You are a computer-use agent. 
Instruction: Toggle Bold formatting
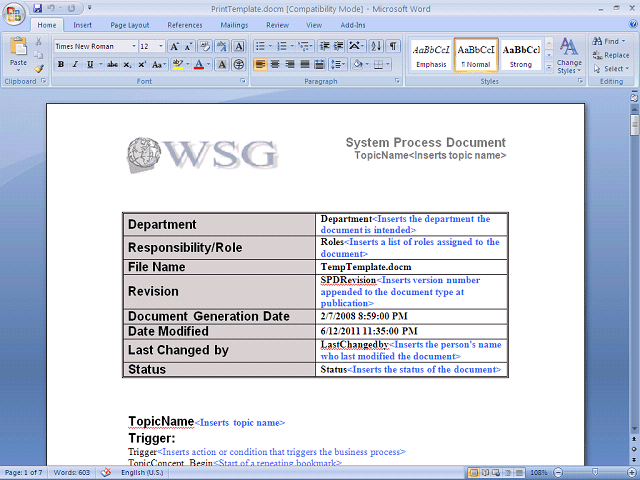pos(61,64)
